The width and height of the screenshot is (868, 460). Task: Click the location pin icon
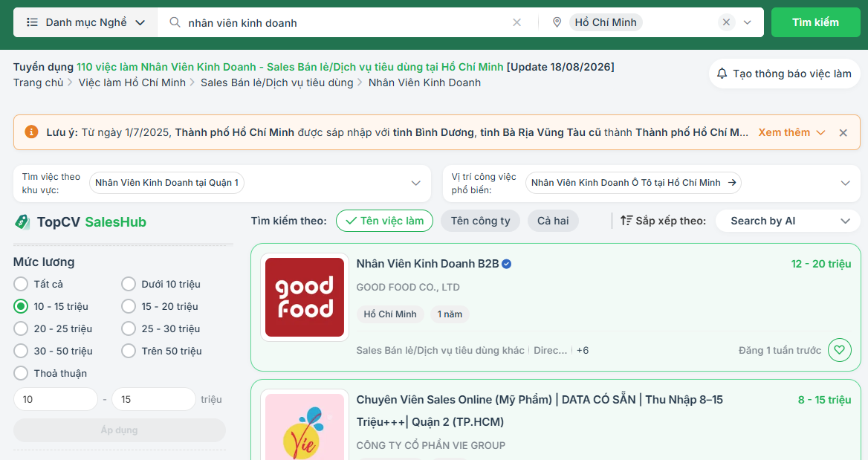[557, 23]
